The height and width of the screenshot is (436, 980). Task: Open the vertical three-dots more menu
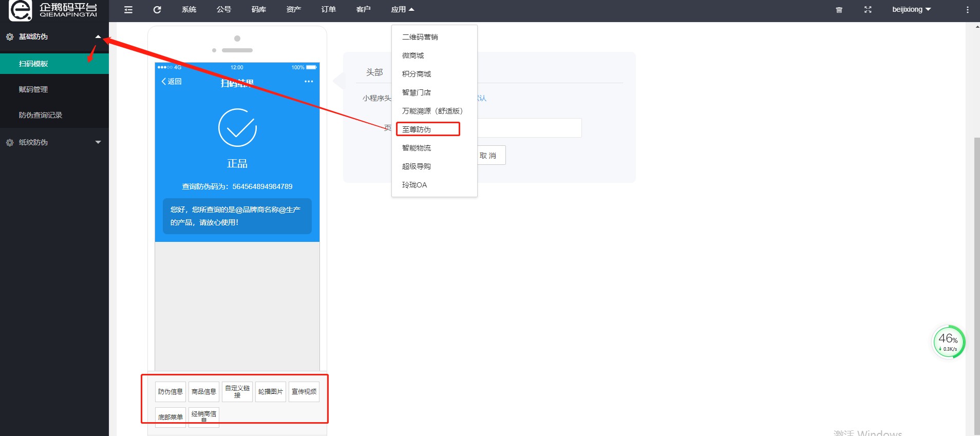coord(967,10)
